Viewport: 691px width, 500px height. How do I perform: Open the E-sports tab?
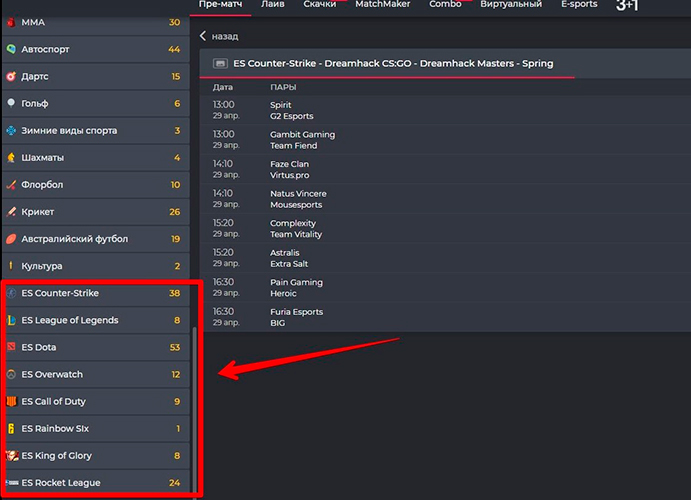click(x=579, y=4)
